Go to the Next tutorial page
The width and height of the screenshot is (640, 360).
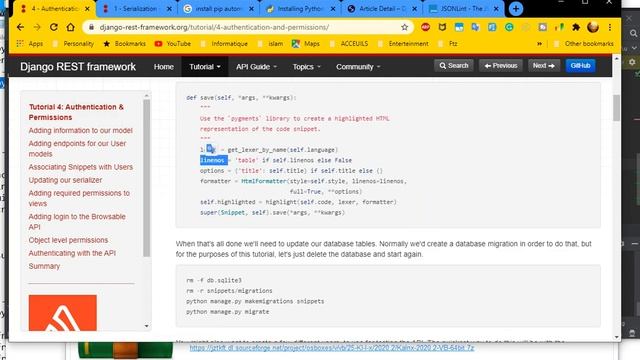pyautogui.click(x=544, y=66)
